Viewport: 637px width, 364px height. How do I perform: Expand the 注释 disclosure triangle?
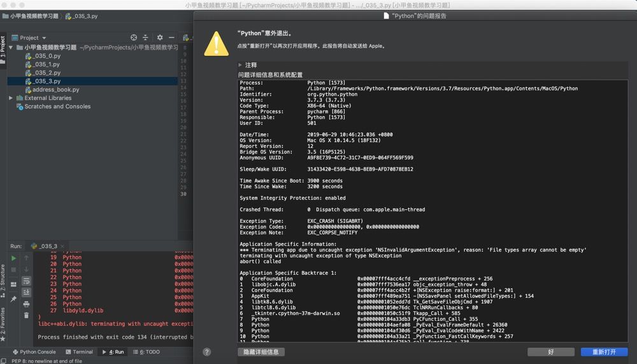(241, 65)
